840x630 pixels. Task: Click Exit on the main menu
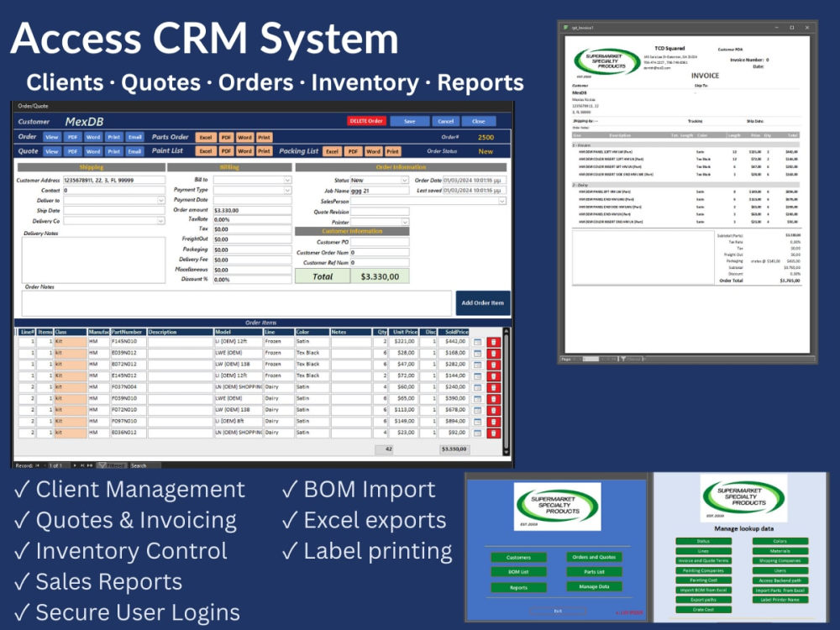point(558,612)
